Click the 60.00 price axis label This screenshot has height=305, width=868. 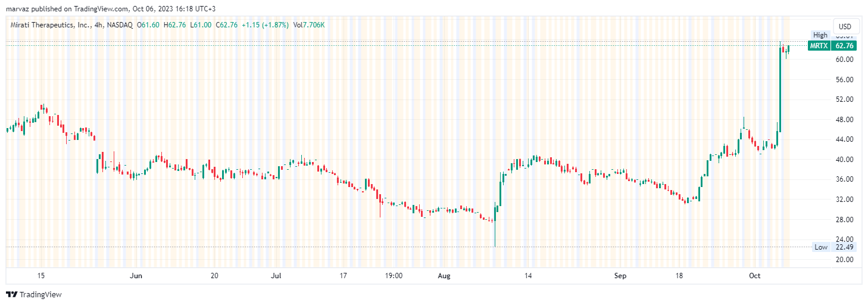[845, 60]
